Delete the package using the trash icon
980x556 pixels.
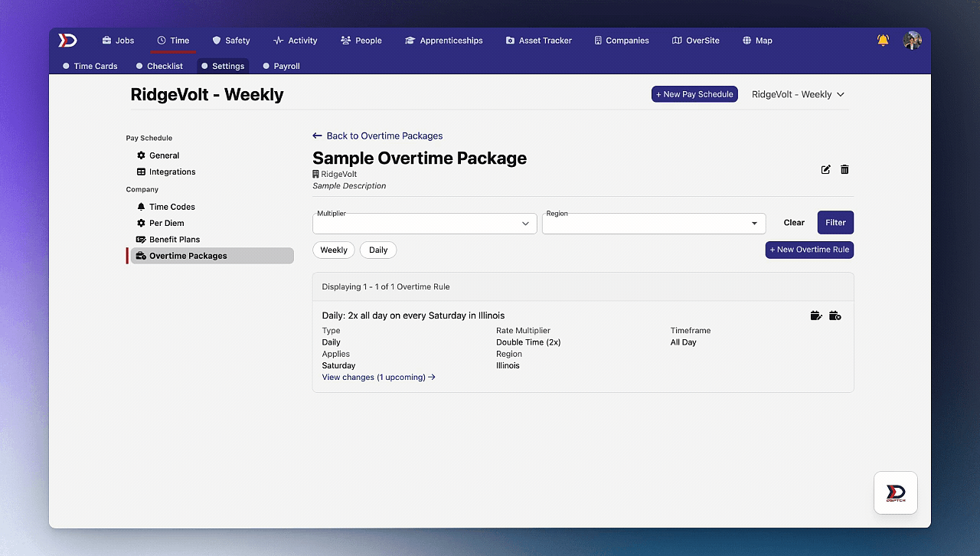[x=844, y=169]
